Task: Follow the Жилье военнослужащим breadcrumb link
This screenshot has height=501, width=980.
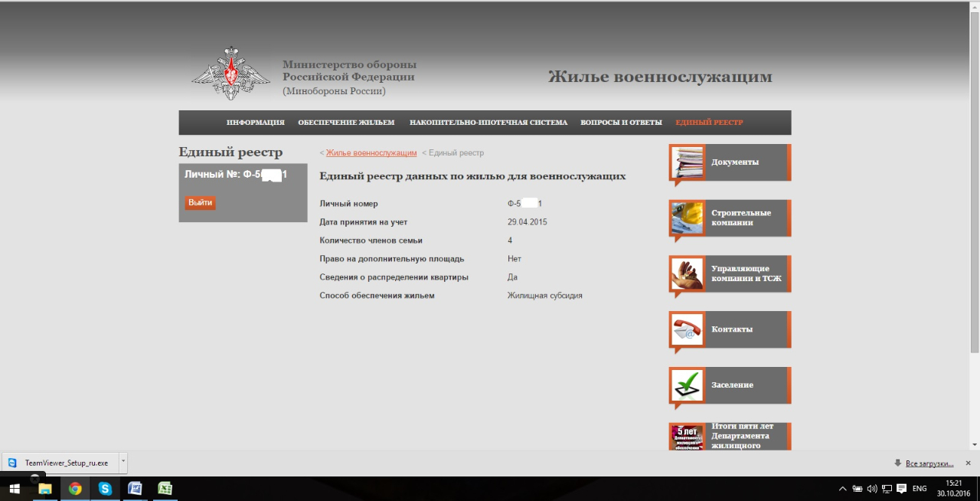Action: (x=371, y=153)
